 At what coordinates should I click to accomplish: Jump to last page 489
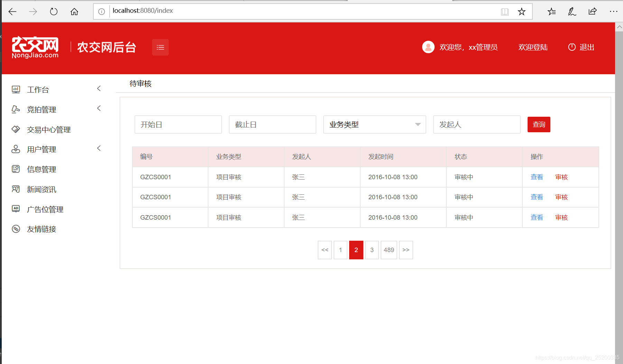click(389, 250)
